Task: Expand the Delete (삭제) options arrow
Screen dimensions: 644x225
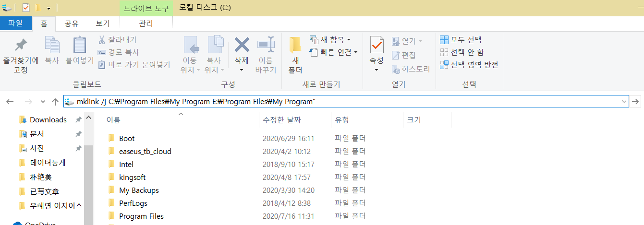Action: (242, 70)
